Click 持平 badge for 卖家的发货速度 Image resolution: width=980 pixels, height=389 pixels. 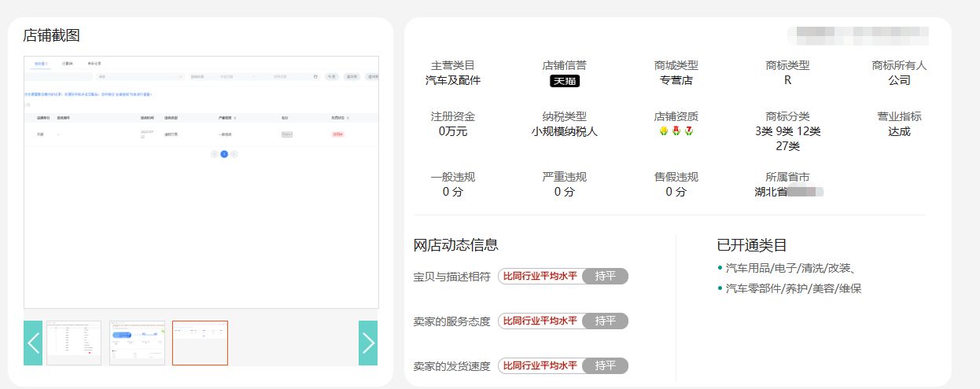(605, 365)
